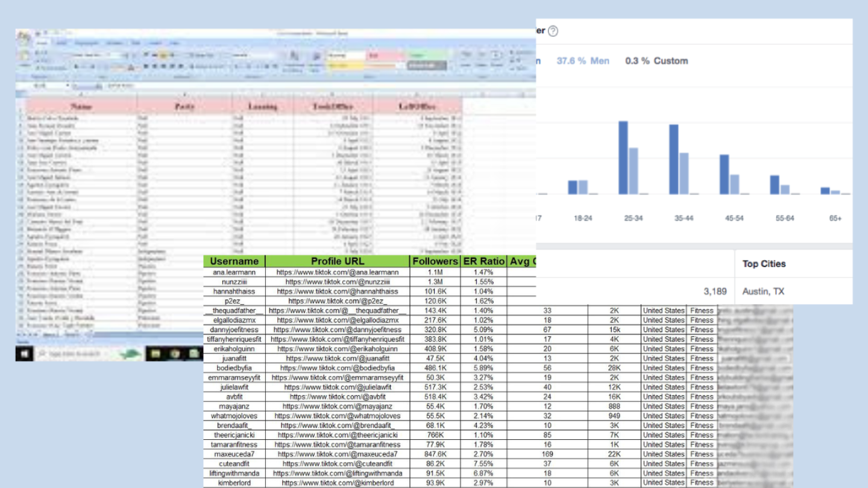This screenshot has height=488, width=868.
Task: Select the username cell theericjanicki
Action: click(x=234, y=435)
